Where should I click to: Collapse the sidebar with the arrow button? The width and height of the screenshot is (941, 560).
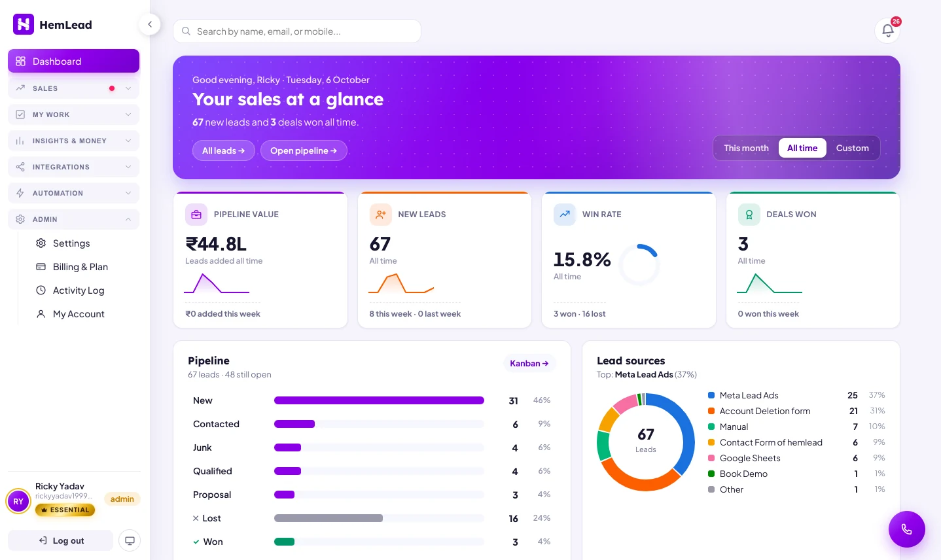tap(150, 24)
